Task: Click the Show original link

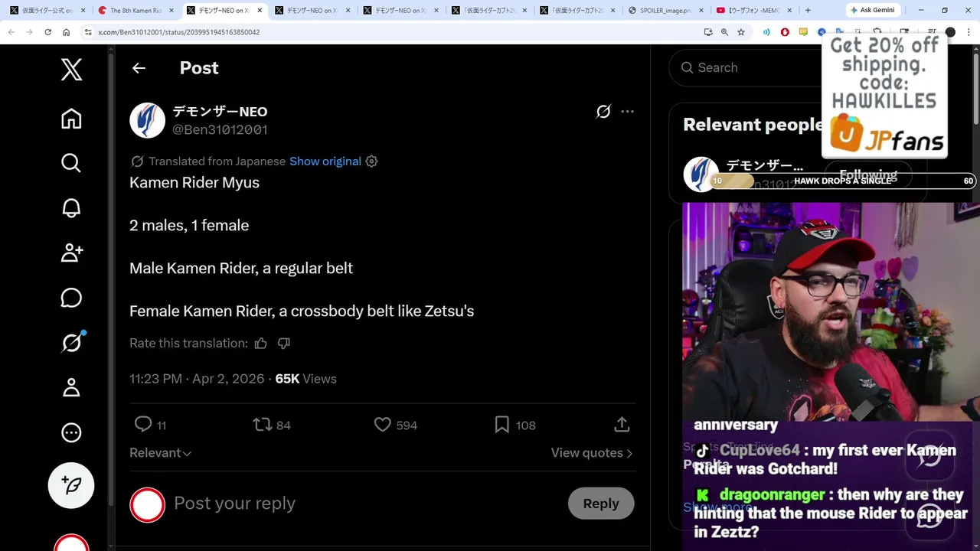Action: pyautogui.click(x=325, y=161)
